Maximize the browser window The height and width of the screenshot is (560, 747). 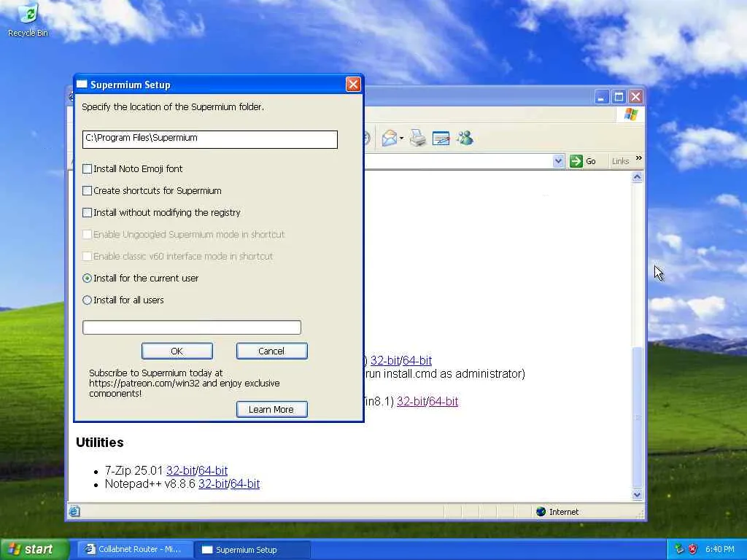click(619, 97)
